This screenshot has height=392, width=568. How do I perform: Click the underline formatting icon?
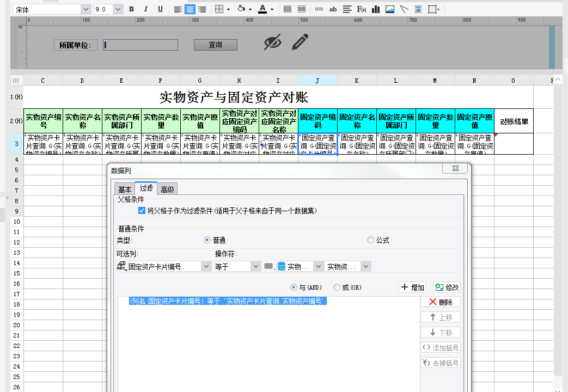pos(160,9)
